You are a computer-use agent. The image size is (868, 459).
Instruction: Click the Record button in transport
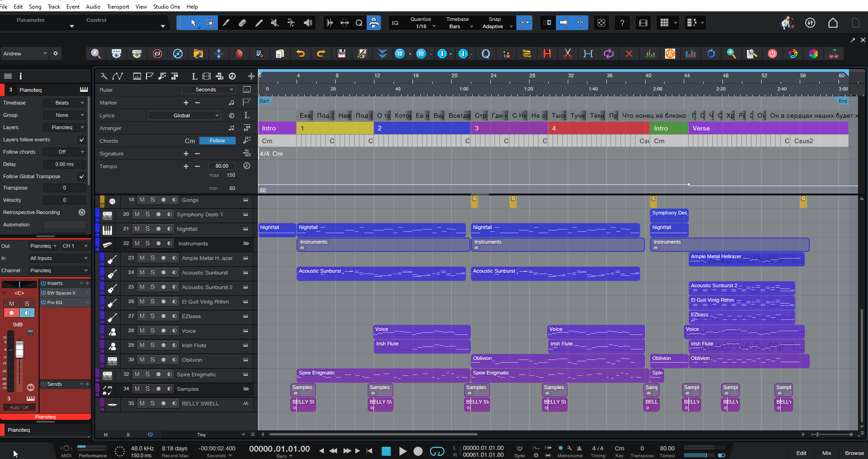(x=418, y=451)
